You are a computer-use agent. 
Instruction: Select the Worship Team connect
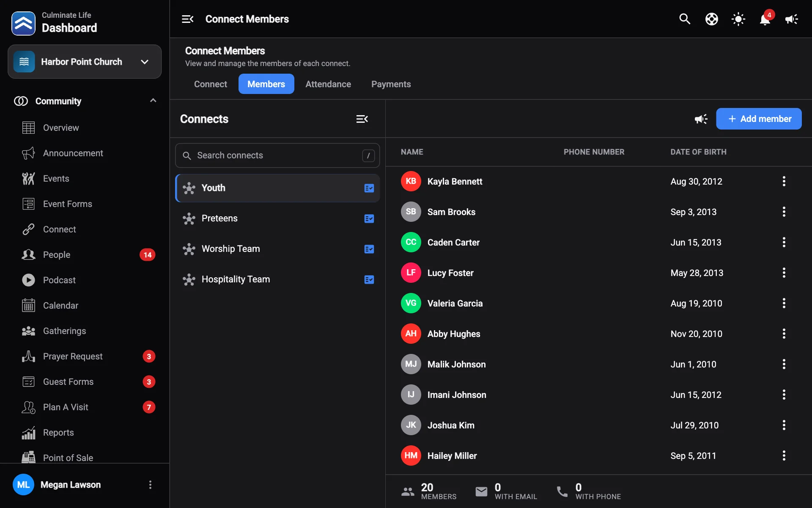click(277, 249)
